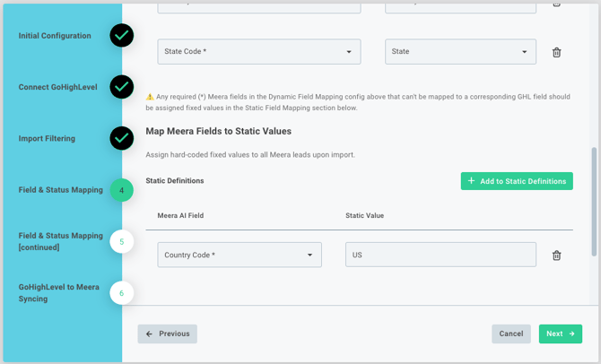
Task: Delete the State Code mapping row
Action: click(x=556, y=52)
